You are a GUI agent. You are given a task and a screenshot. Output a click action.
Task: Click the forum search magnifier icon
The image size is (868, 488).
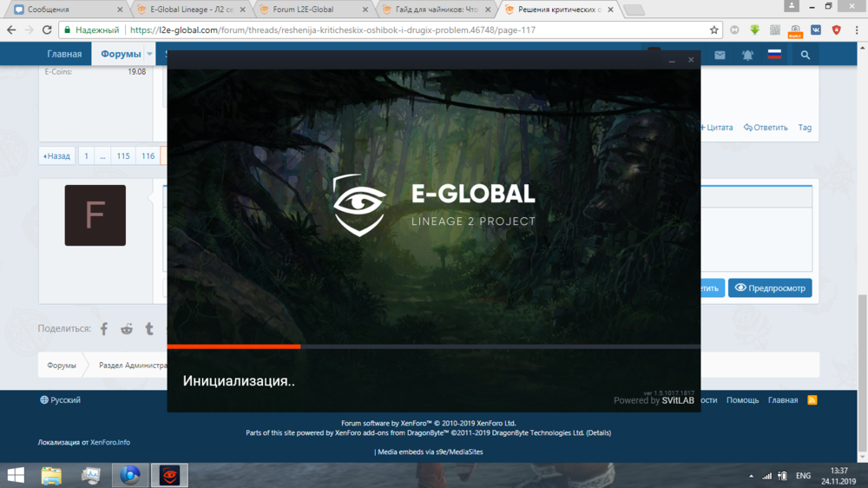[806, 55]
